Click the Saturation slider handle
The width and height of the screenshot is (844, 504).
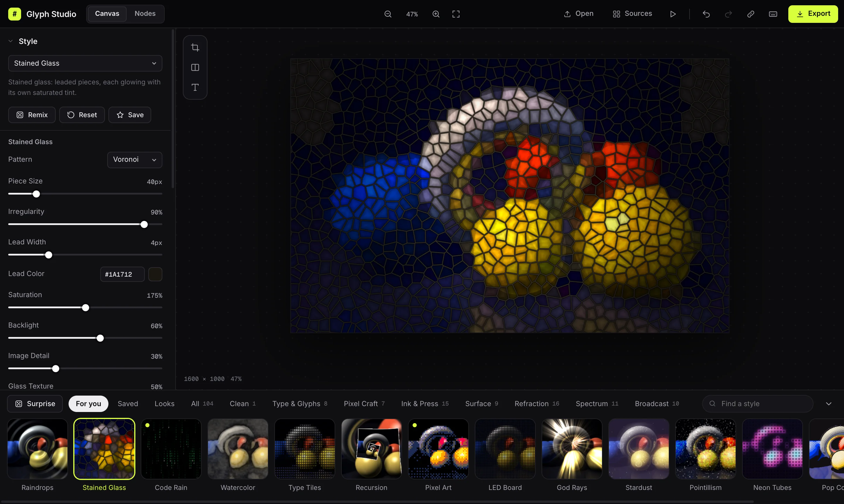pos(85,308)
